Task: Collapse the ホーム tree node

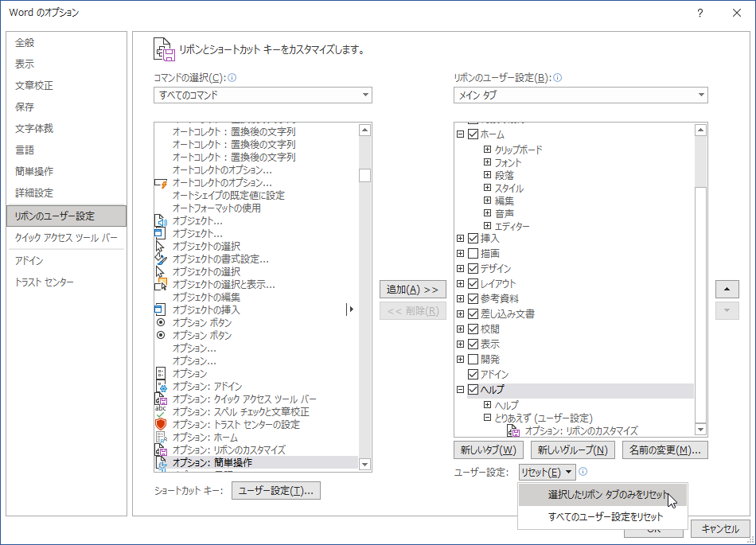Action: [x=461, y=134]
